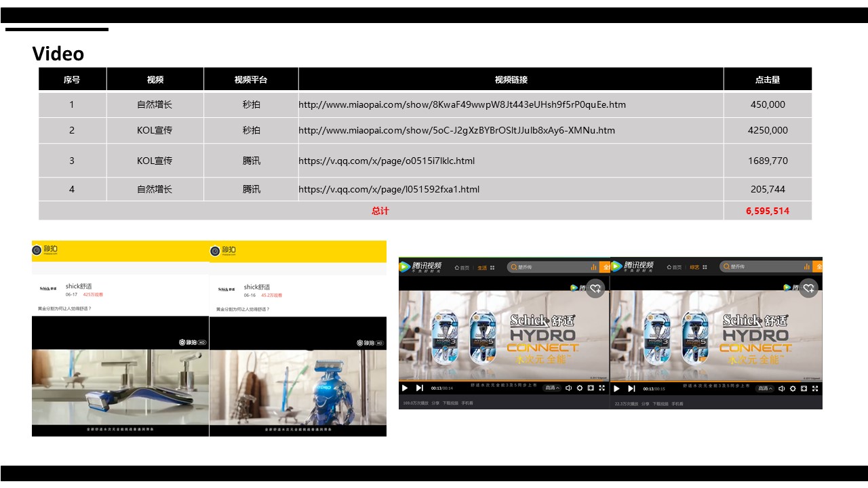This screenshot has width=868, height=488.
Task: Click the Video slide title
Action: [x=58, y=54]
